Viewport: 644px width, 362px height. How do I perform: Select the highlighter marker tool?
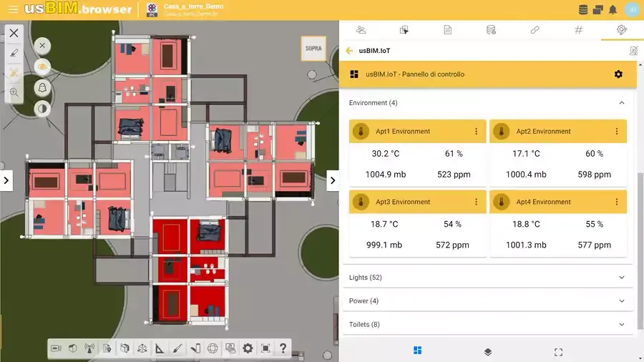point(14,53)
